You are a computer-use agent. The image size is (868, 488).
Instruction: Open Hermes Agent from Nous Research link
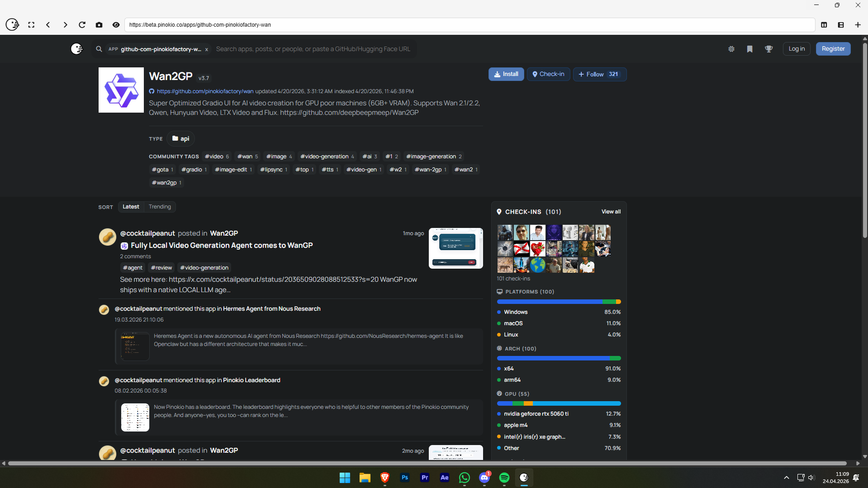click(x=272, y=309)
